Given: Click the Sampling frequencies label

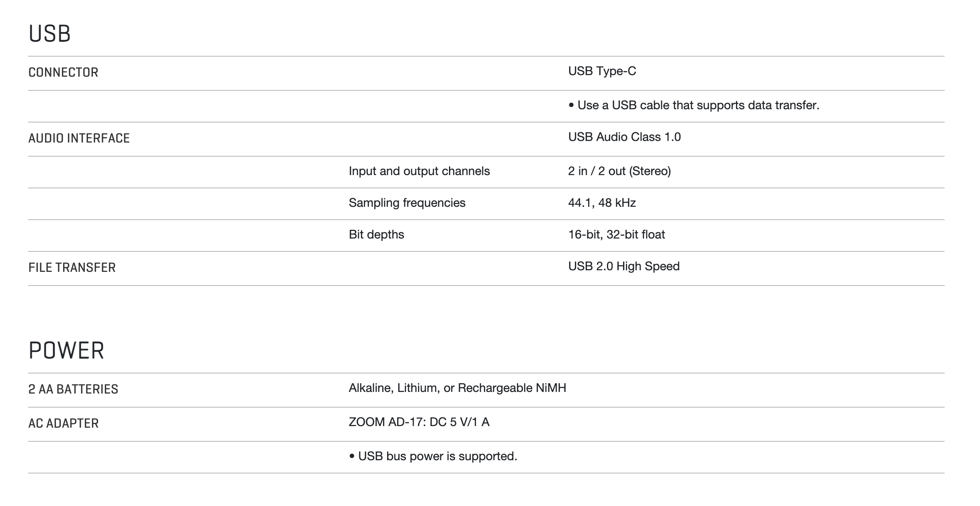Looking at the screenshot, I should pyautogui.click(x=407, y=203).
